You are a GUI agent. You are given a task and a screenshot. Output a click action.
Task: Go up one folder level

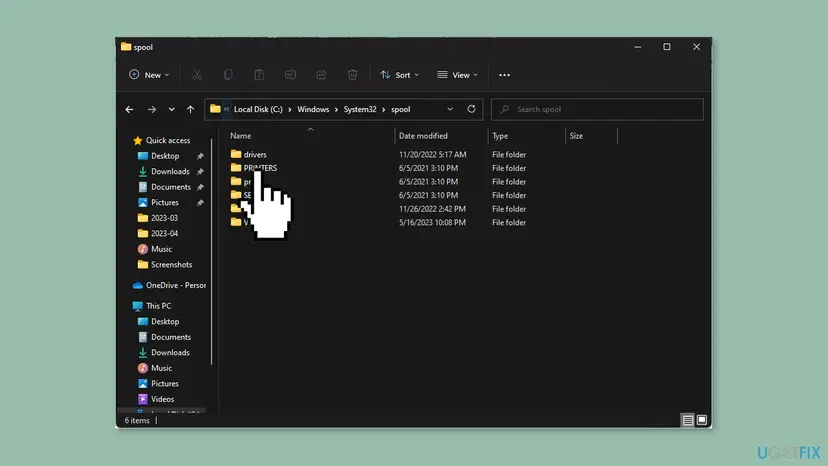[x=190, y=109]
